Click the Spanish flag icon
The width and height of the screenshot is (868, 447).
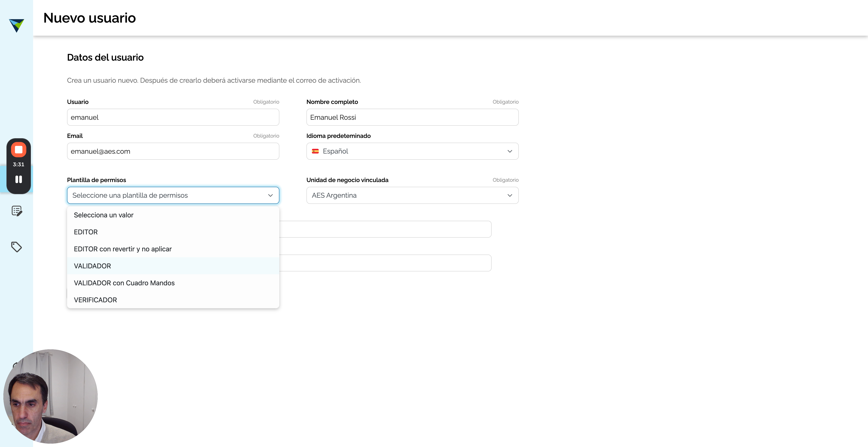[x=315, y=151]
